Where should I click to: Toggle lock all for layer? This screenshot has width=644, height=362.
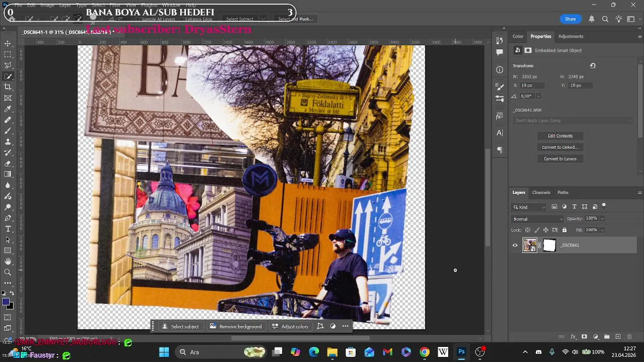point(564,230)
